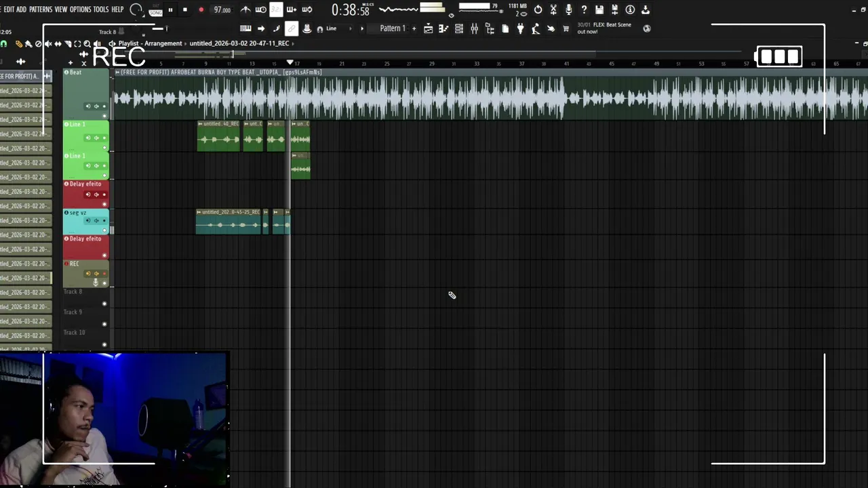The image size is (868, 488).
Task: Click the question mark help icon
Action: [x=584, y=9]
